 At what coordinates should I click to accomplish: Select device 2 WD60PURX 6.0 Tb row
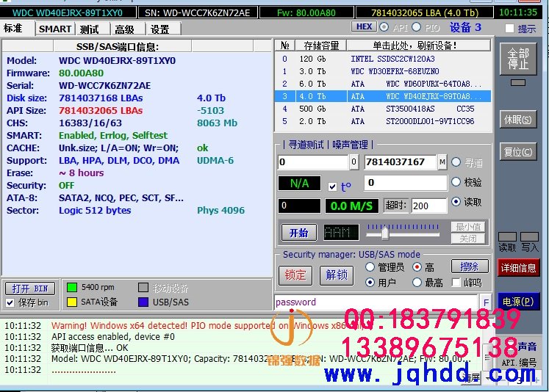[383, 84]
